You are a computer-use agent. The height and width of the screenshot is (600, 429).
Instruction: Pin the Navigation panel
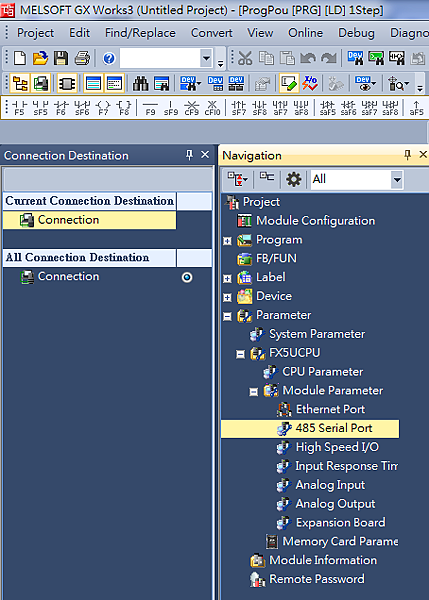pyautogui.click(x=407, y=155)
